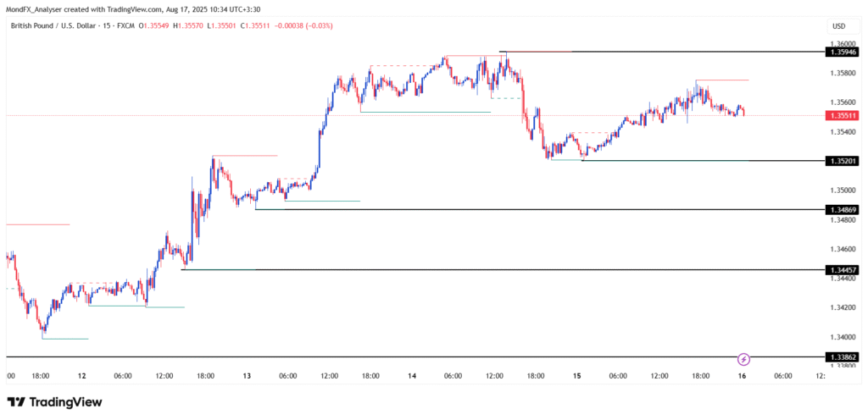868x420 pixels.
Task: Select the 1.34457 price level label
Action: tap(844, 269)
